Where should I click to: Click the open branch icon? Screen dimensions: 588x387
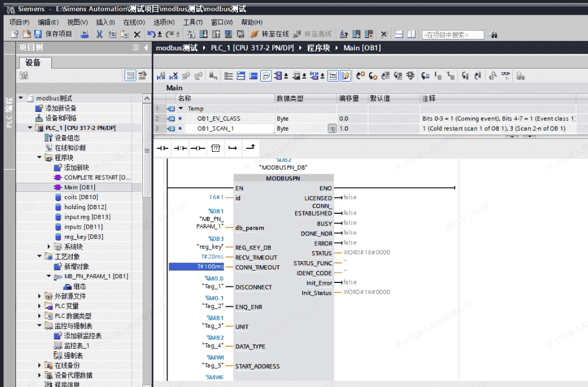233,147
